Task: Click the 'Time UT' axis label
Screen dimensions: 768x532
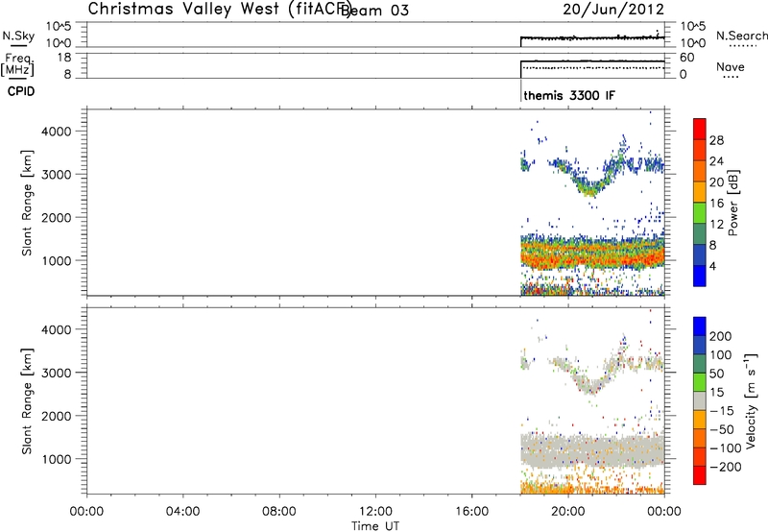Action: coord(375,526)
